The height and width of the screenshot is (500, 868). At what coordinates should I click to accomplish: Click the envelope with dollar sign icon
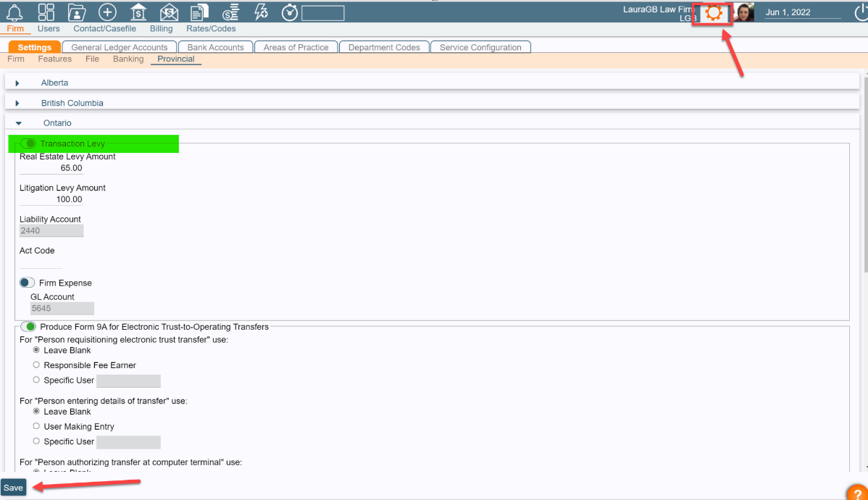(168, 12)
